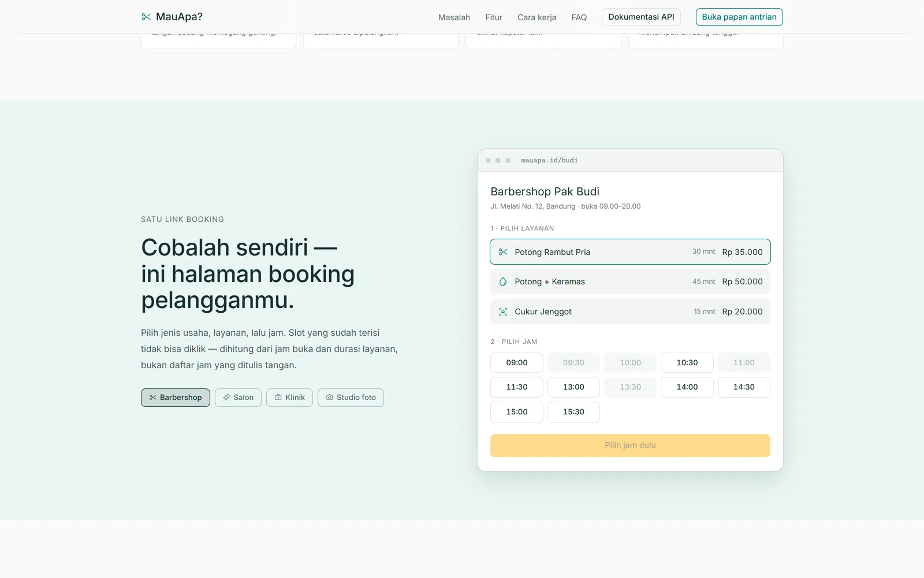The height and width of the screenshot is (578, 924).
Task: Book the 15:00 time slot
Action: pyautogui.click(x=517, y=412)
